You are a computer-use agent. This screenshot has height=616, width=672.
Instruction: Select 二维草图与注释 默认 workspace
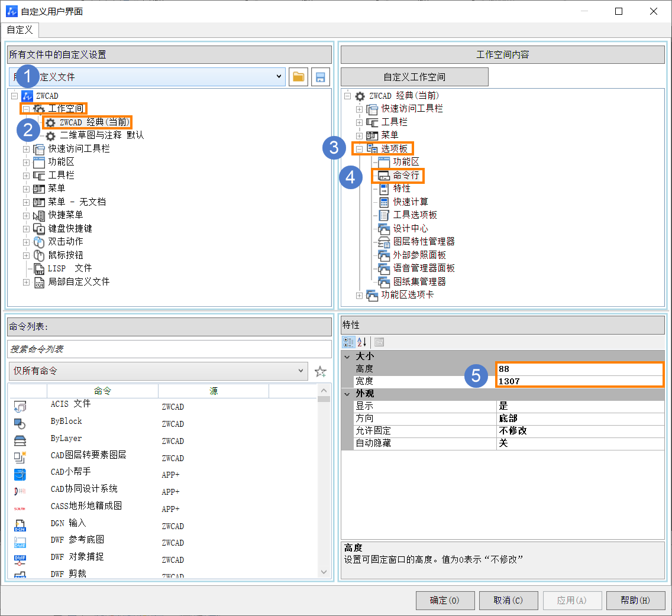[x=102, y=135]
